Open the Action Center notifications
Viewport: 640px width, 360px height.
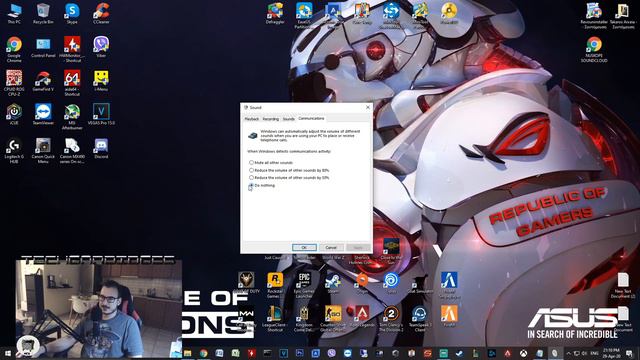tap(629, 353)
